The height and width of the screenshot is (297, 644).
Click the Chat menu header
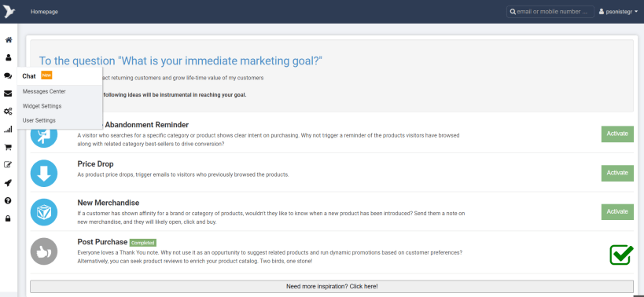coord(60,76)
